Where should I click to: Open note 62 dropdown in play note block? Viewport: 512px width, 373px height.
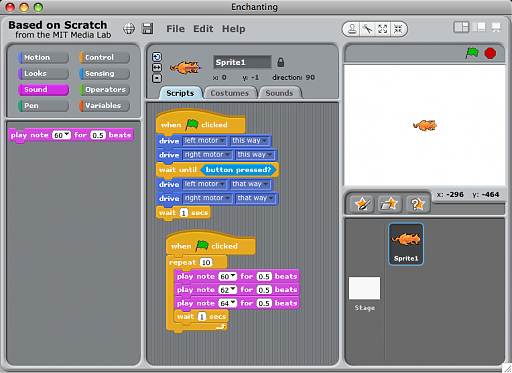[227, 290]
